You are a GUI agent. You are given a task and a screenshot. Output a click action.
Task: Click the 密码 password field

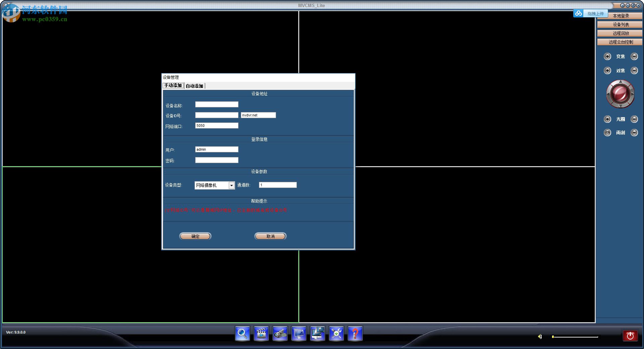click(217, 160)
